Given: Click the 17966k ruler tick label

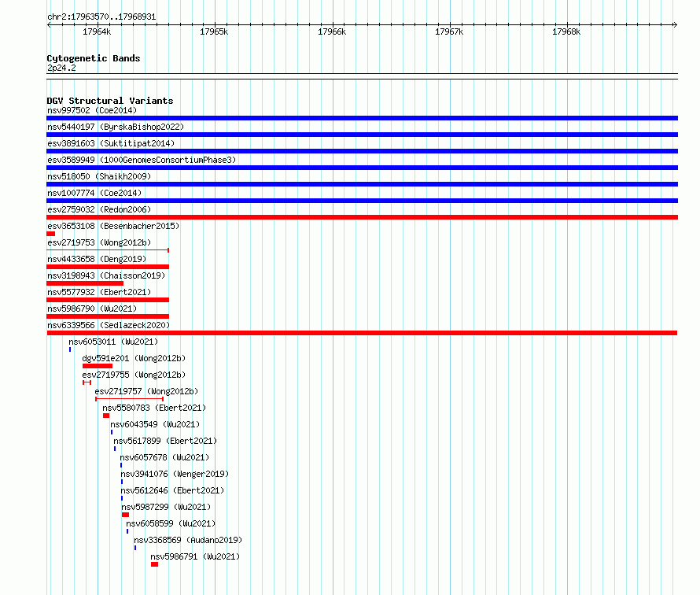Looking at the screenshot, I should (x=332, y=31).
